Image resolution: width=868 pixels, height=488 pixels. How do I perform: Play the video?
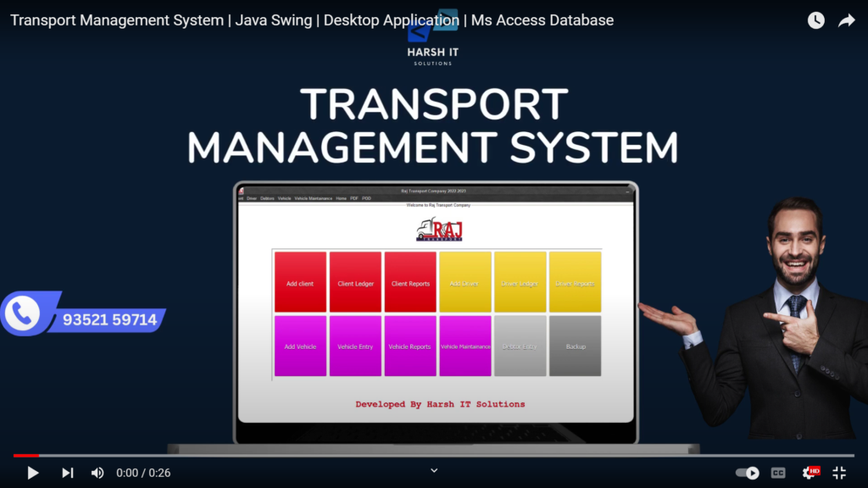pyautogui.click(x=33, y=473)
